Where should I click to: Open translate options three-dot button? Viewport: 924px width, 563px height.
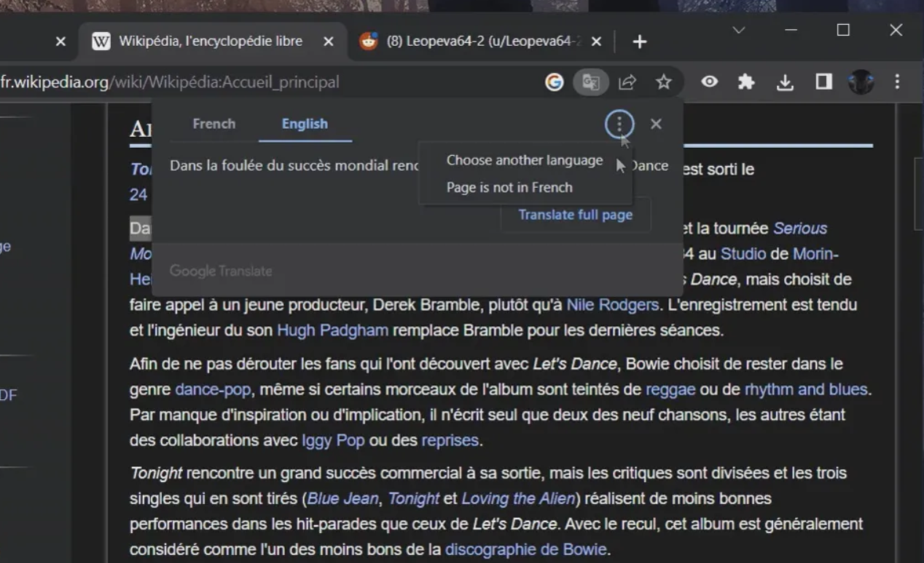[x=619, y=125]
